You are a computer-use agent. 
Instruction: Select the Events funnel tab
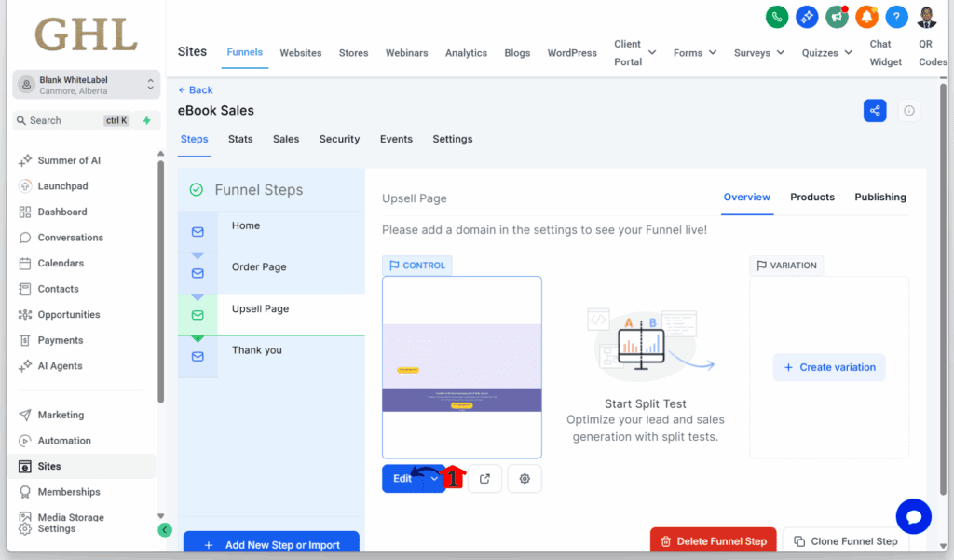point(396,139)
